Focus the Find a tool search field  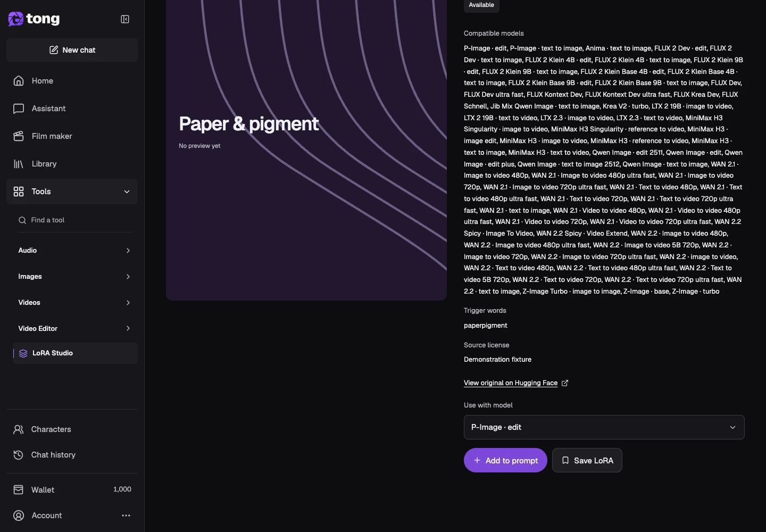tap(76, 220)
